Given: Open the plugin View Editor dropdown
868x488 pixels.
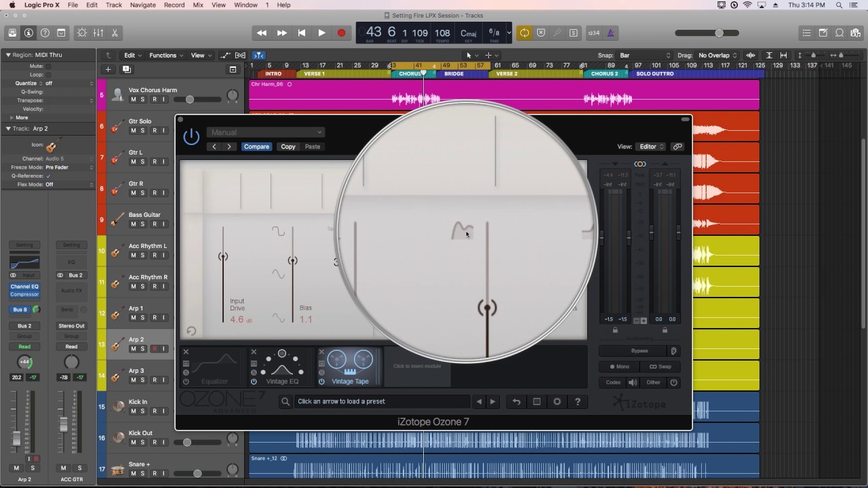Looking at the screenshot, I should click(652, 146).
